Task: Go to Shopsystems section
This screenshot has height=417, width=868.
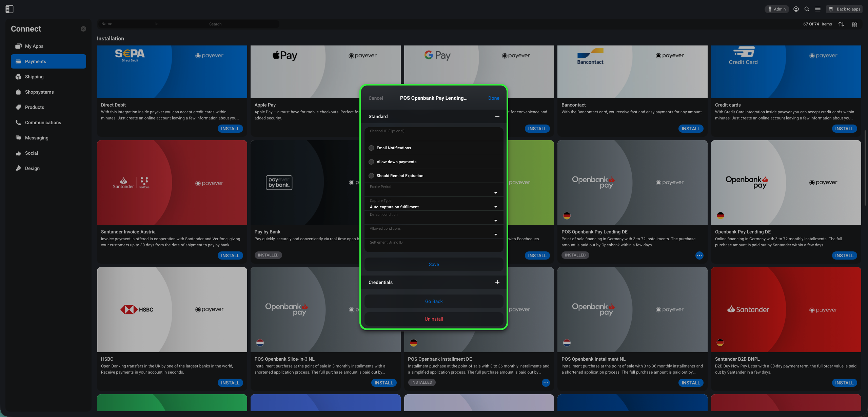Action: tap(48, 92)
